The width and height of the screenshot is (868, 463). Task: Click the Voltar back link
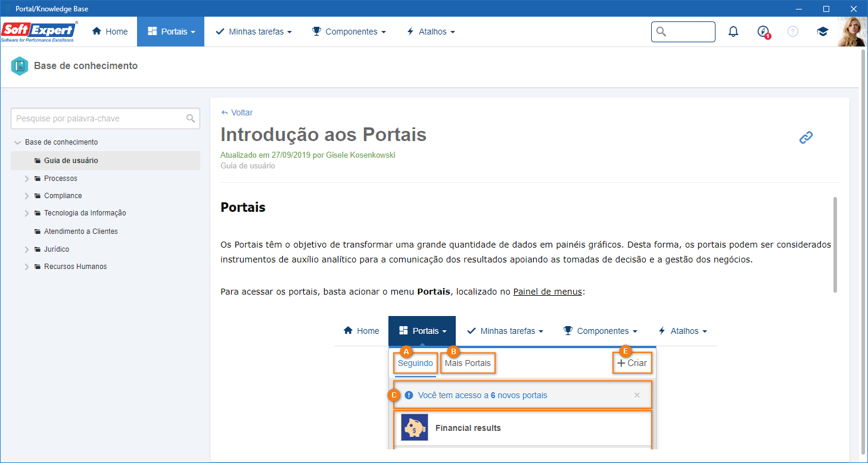[x=237, y=112]
